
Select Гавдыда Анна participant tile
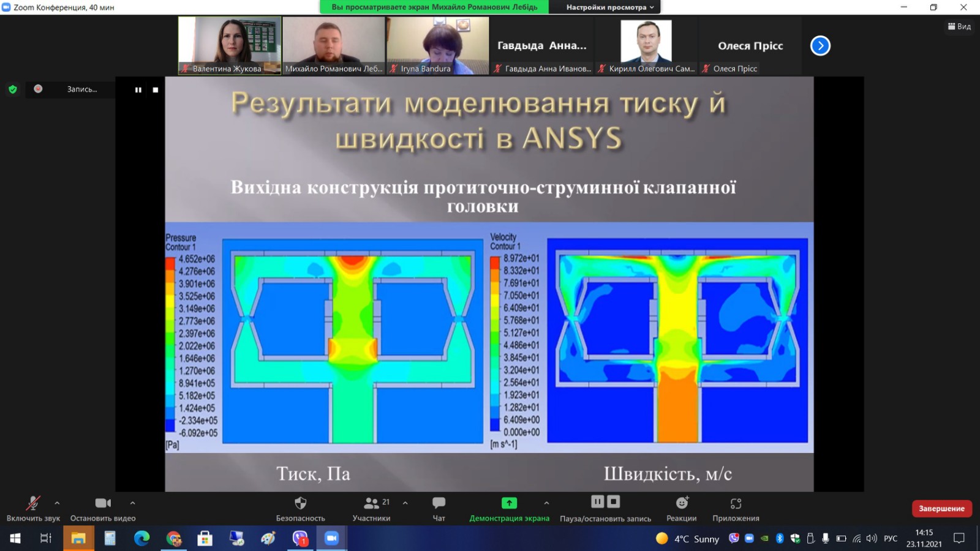pos(542,45)
